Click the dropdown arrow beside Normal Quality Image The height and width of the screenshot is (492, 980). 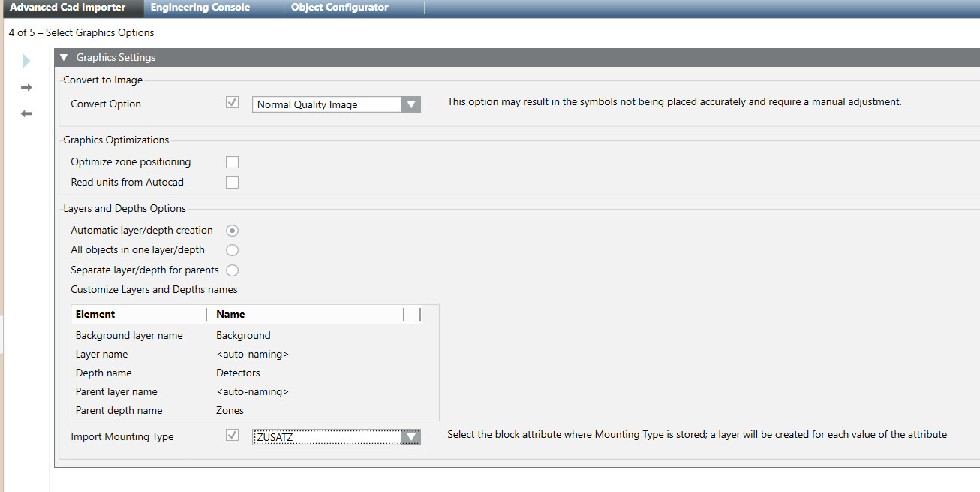411,104
